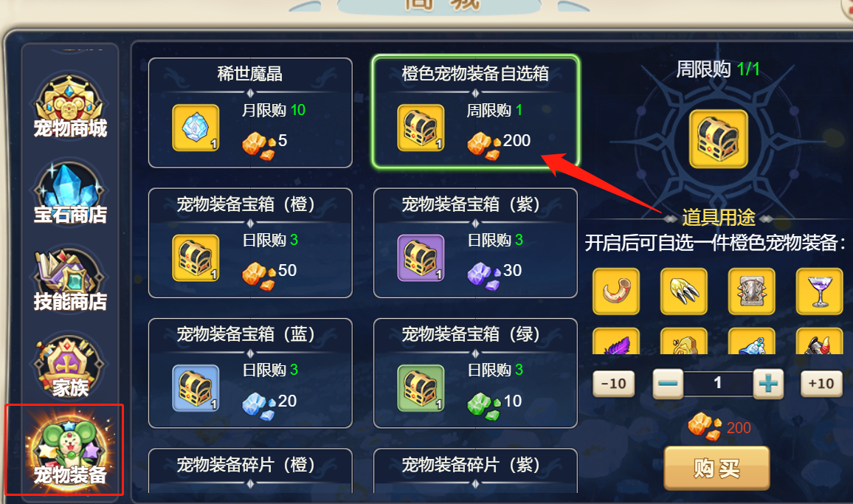View the claw equipment icon in preview
This screenshot has width=853, height=504.
click(684, 291)
